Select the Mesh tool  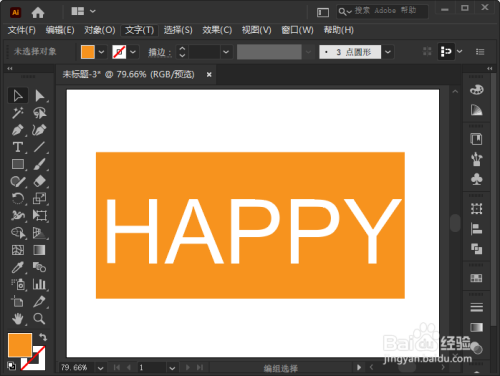18,250
